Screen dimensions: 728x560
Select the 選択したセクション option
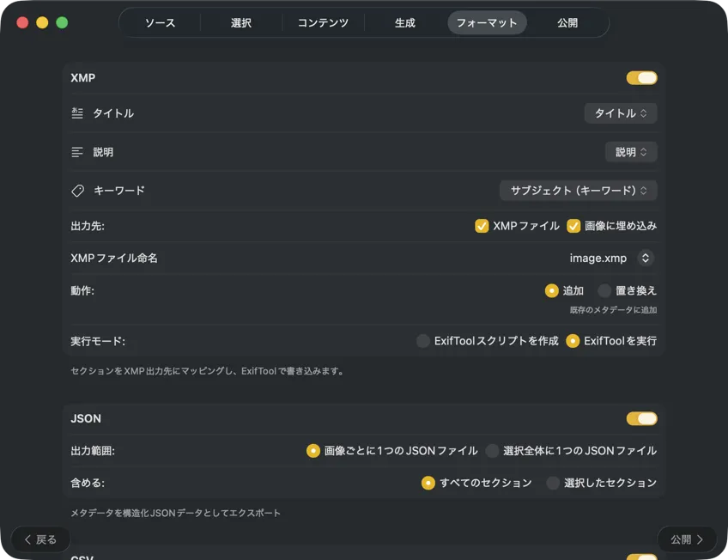tap(553, 483)
